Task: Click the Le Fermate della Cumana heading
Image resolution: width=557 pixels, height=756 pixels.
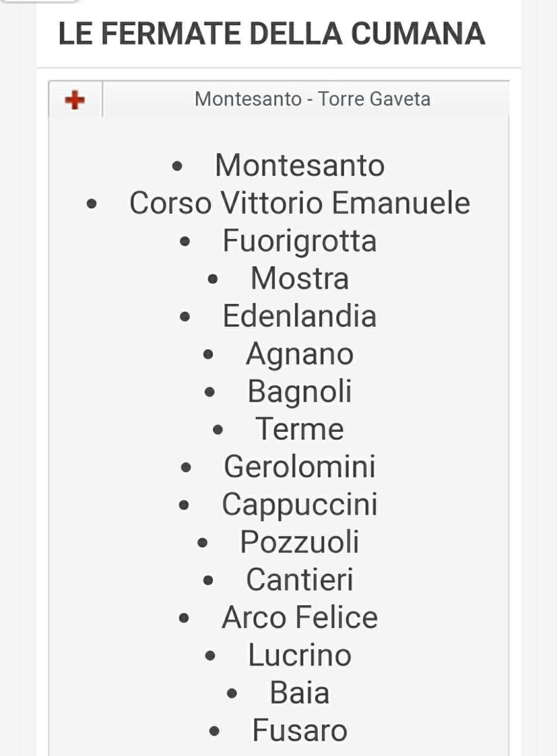Action: click(272, 34)
